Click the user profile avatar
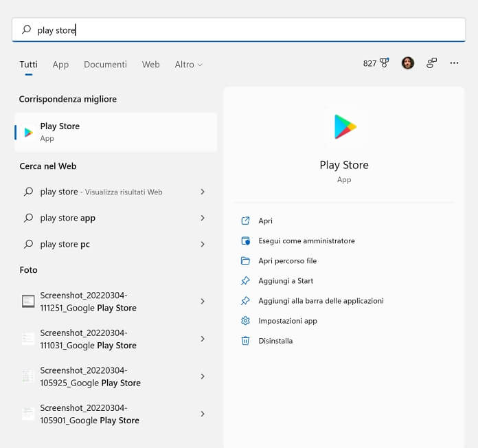Viewport: 478px width, 448px height. pyautogui.click(x=407, y=63)
